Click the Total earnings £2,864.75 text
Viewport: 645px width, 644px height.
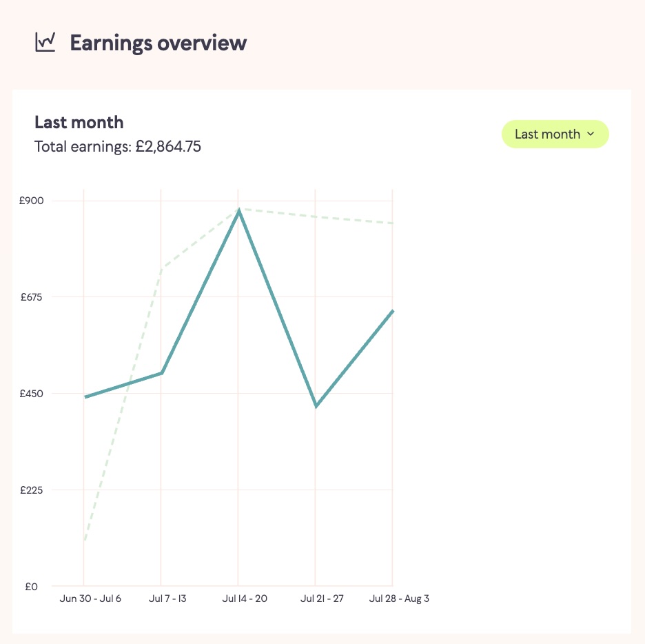(x=118, y=146)
